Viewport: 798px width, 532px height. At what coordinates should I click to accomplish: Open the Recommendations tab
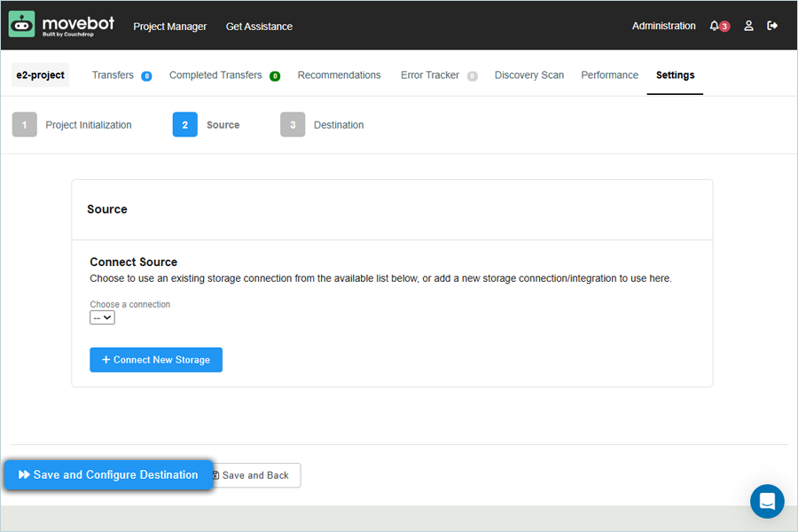click(339, 75)
